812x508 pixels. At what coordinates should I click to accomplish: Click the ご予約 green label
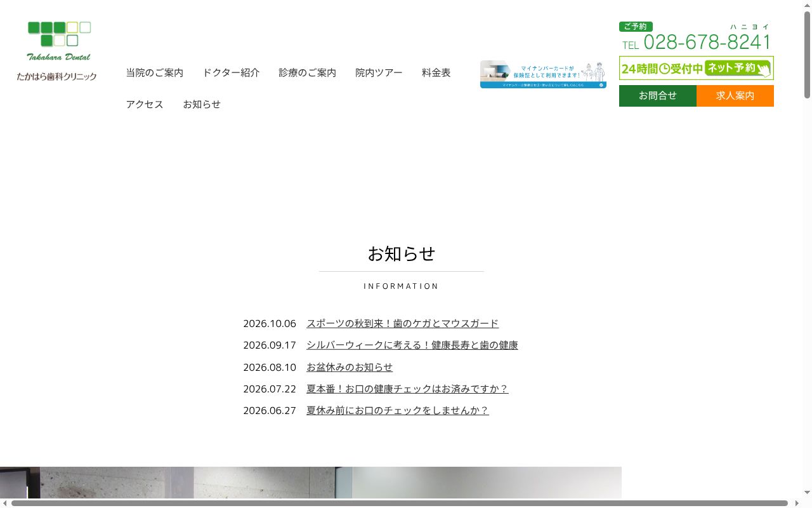tap(636, 27)
